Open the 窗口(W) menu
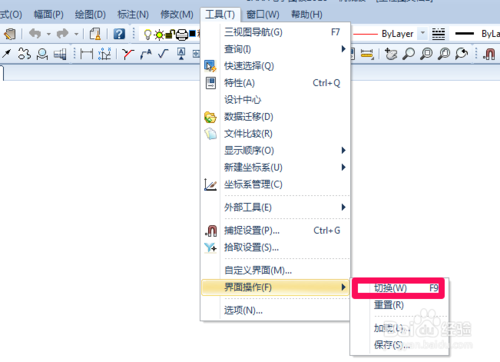The height and width of the screenshot is (362, 500). 263,15
